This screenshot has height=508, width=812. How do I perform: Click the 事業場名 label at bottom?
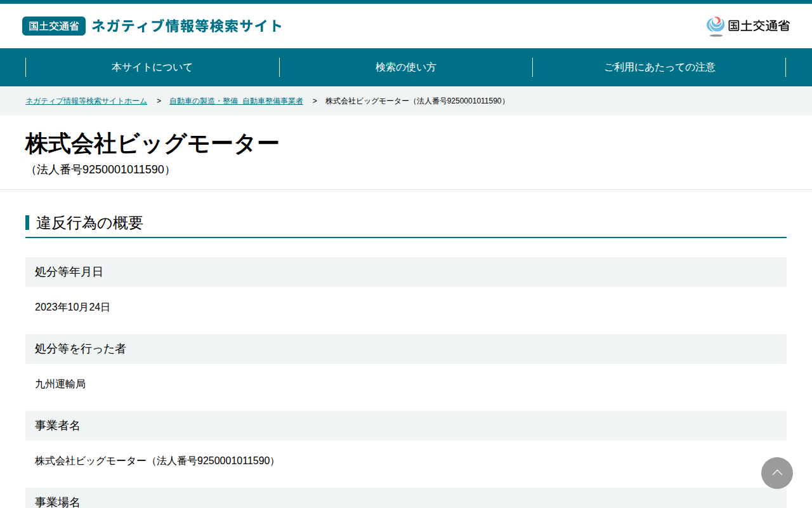[58, 502]
